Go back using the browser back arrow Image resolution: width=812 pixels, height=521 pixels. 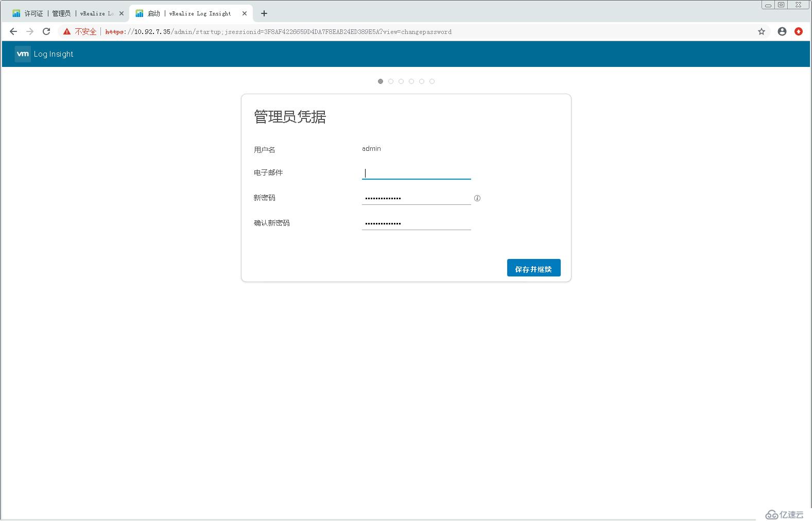coord(13,31)
